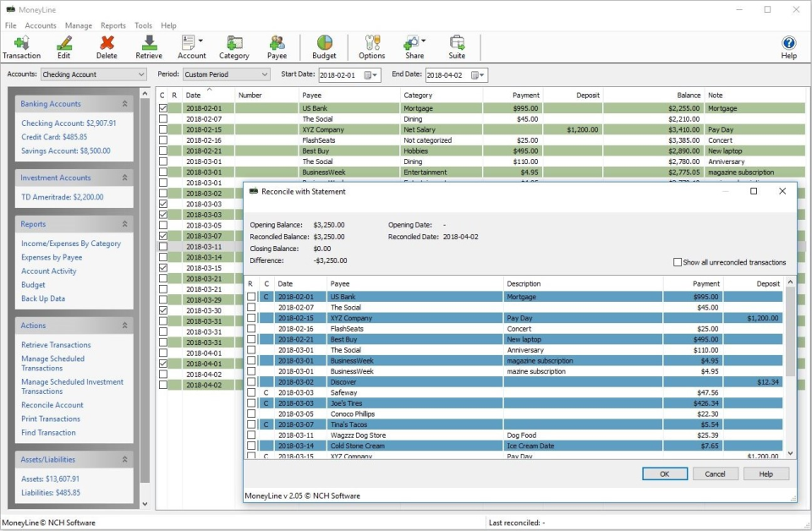Select the Delete toolbar icon
Image resolution: width=812 pixels, height=531 pixels.
[x=107, y=46]
